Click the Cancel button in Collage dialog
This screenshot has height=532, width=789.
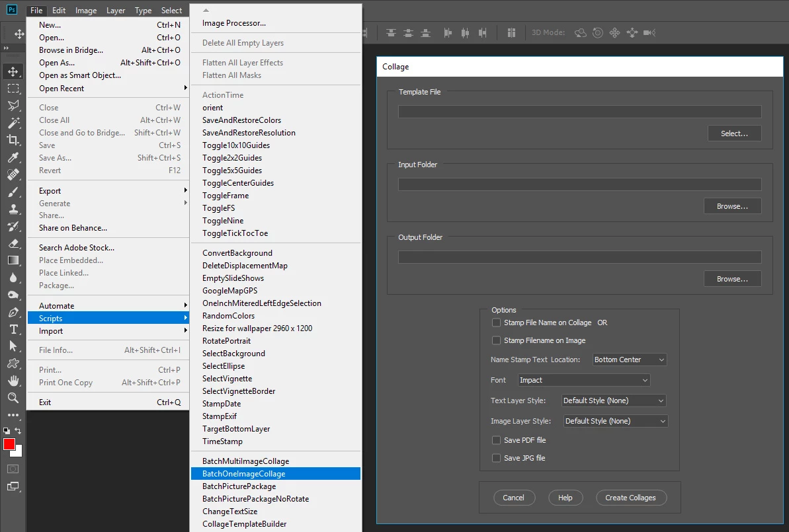[515, 498]
